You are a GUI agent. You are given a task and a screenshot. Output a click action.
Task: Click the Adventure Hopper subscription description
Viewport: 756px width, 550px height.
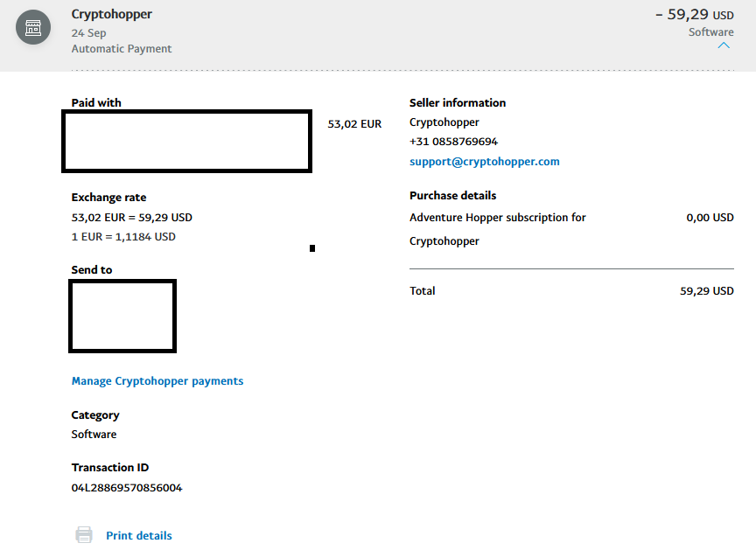pyautogui.click(x=498, y=229)
